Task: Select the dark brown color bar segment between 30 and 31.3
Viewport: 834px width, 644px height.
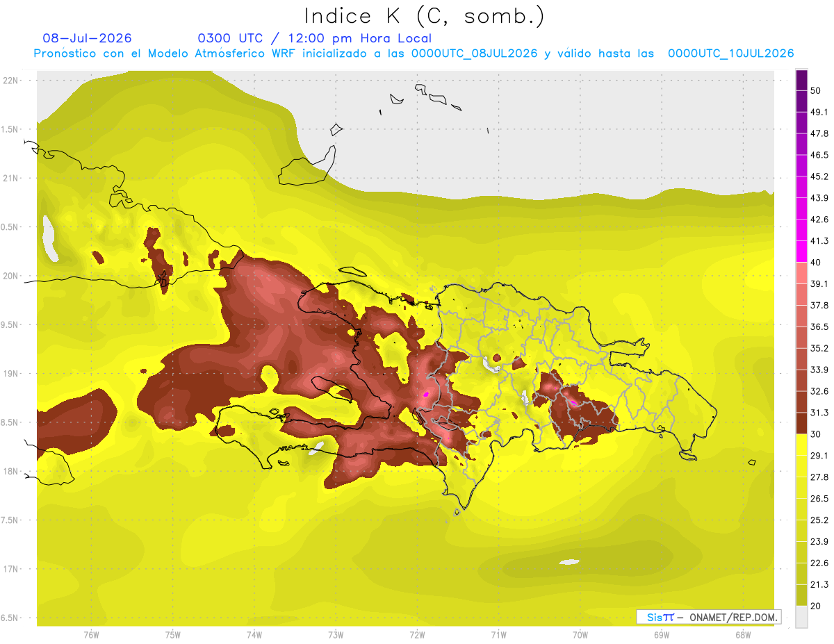Action: (x=802, y=423)
